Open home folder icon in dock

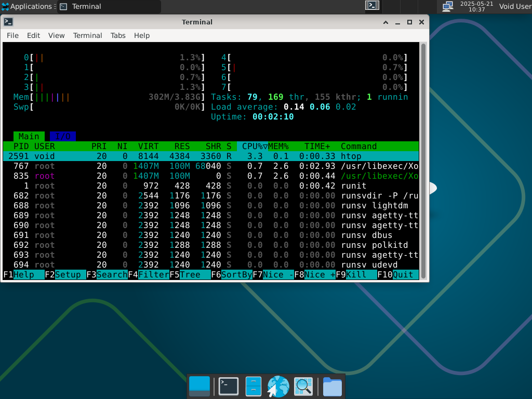[332, 387]
